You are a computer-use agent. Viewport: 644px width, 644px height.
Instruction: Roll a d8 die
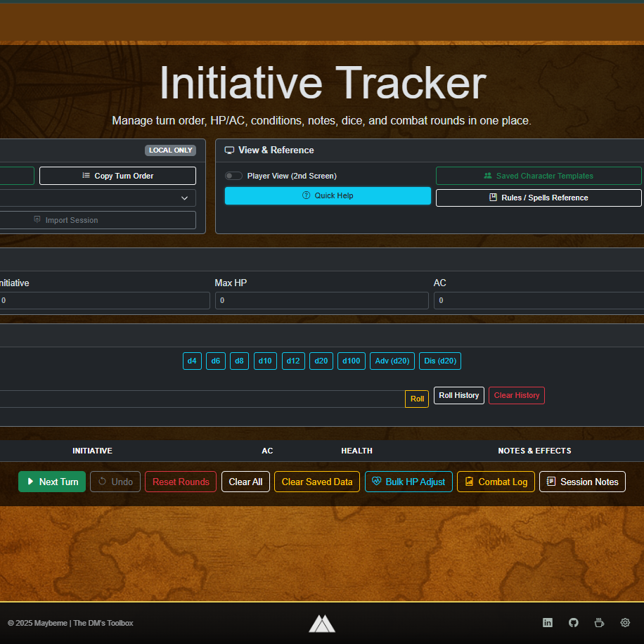tap(240, 361)
